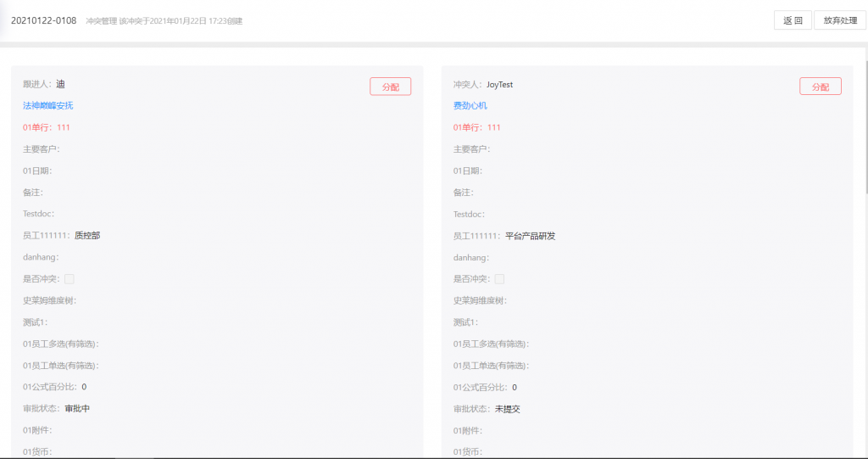868x459 pixels.
Task: Click 01公式百分比 value in the 跟进人 card
Action: 84,387
